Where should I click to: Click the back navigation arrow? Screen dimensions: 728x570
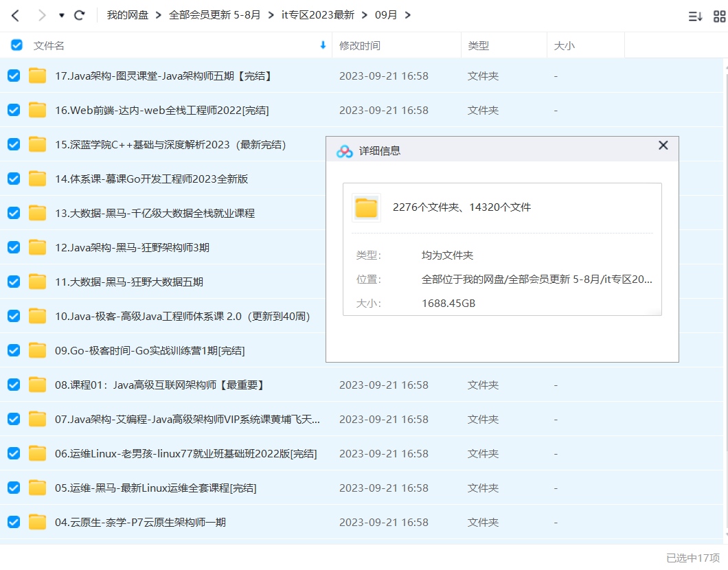pyautogui.click(x=15, y=15)
